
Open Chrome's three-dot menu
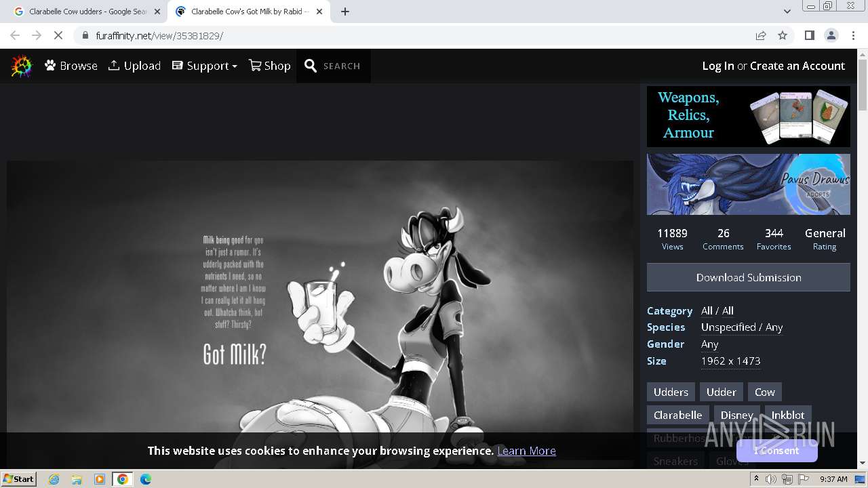point(853,35)
